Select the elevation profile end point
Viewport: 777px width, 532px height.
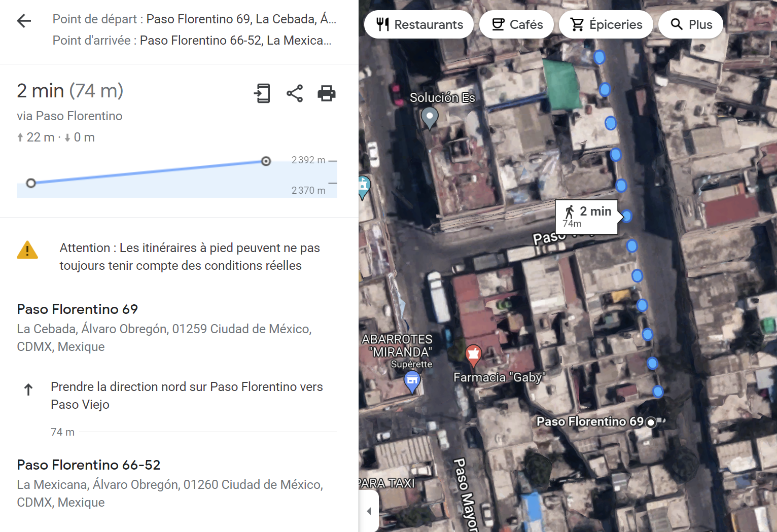pyautogui.click(x=266, y=161)
